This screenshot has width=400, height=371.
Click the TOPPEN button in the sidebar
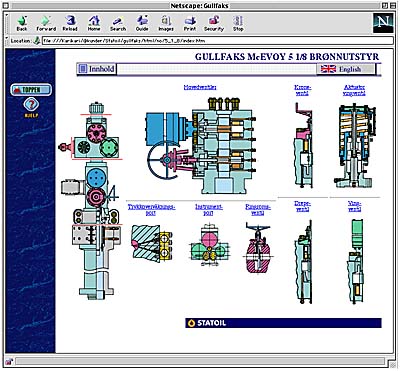pos(31,90)
